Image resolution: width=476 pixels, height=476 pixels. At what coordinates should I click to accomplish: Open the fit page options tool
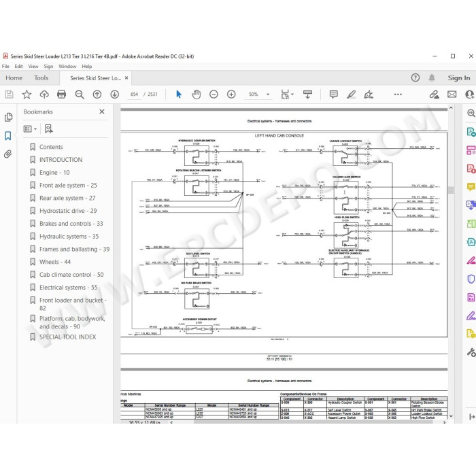pyautogui.click(x=286, y=95)
